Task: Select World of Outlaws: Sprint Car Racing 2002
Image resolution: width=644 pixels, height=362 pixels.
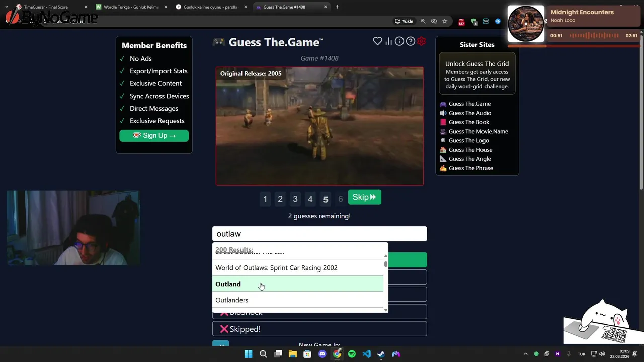Action: (x=298, y=268)
